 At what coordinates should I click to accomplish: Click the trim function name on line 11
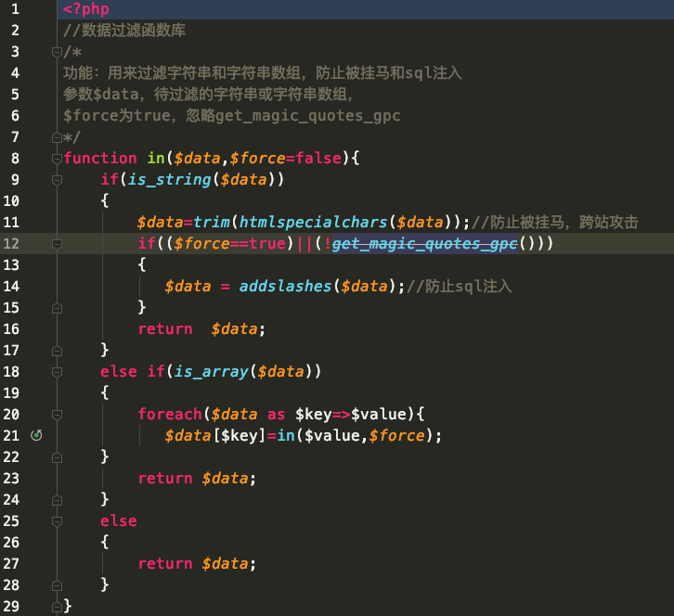pyautogui.click(x=212, y=222)
